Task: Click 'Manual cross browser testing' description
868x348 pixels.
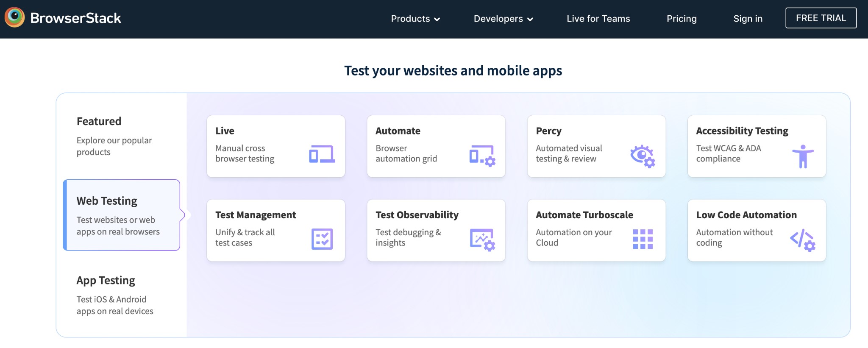Action: (x=245, y=153)
